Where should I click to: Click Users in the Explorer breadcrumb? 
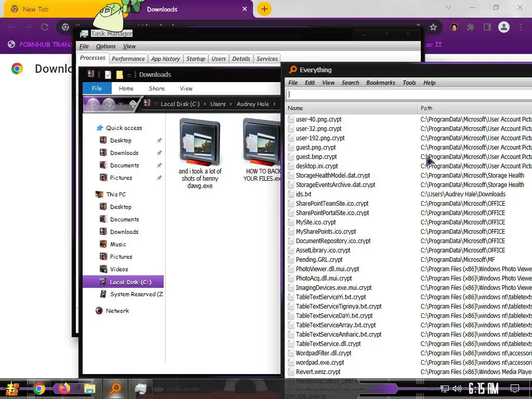[x=218, y=104]
